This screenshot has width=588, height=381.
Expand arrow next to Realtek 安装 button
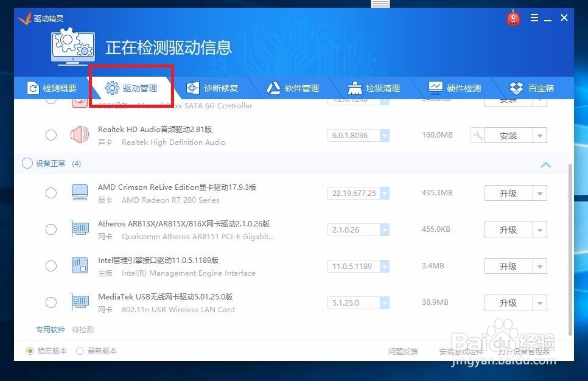tap(540, 135)
